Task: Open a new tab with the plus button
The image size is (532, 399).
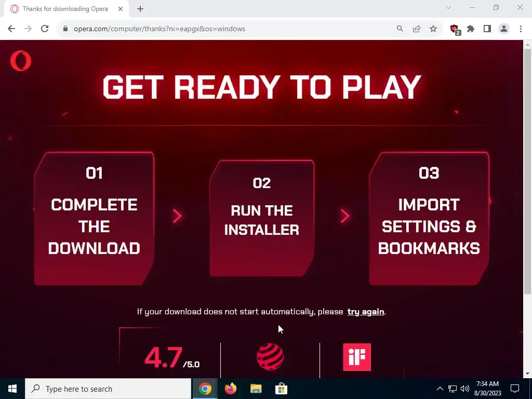Action: pyautogui.click(x=140, y=9)
